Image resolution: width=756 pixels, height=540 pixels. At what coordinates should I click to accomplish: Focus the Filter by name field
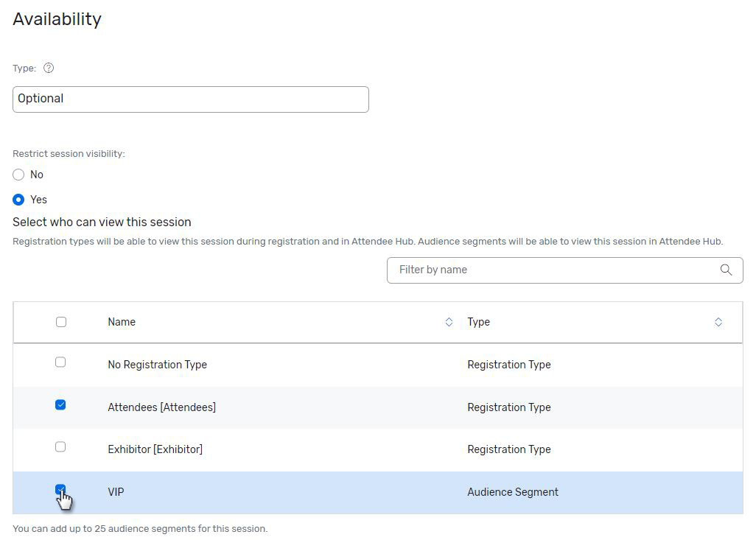(553, 270)
